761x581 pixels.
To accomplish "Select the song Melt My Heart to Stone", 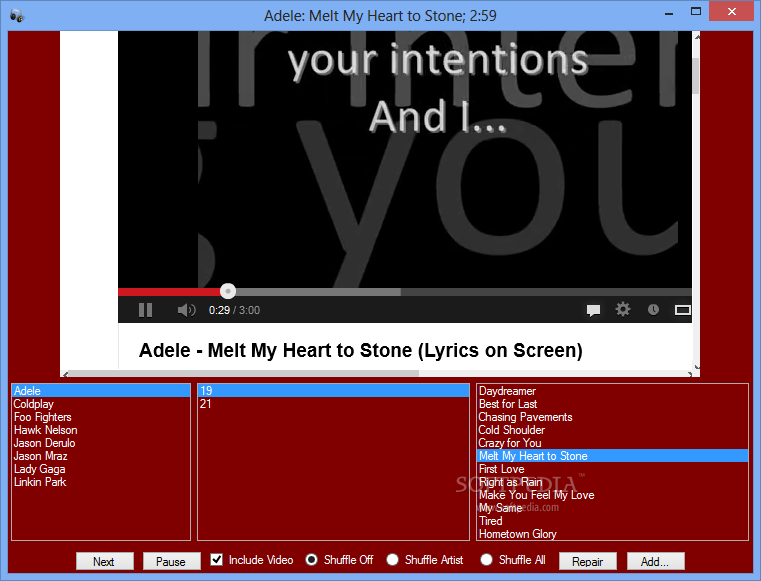I will point(612,456).
